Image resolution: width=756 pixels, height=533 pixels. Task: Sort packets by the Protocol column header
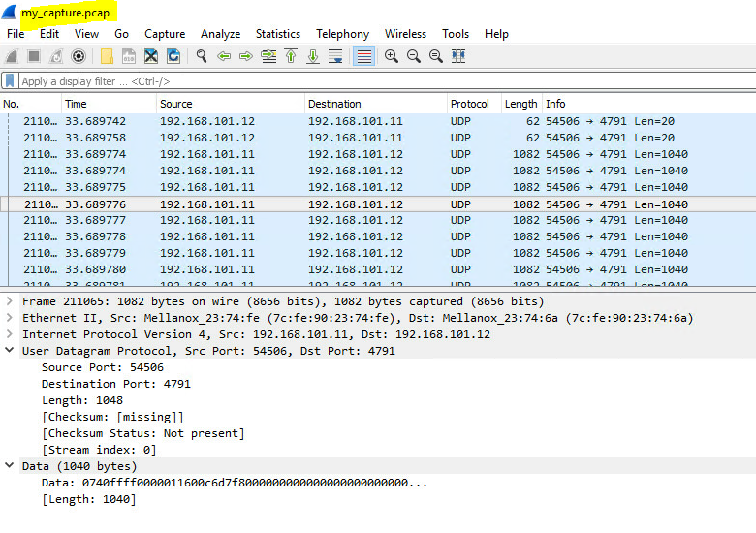click(469, 104)
